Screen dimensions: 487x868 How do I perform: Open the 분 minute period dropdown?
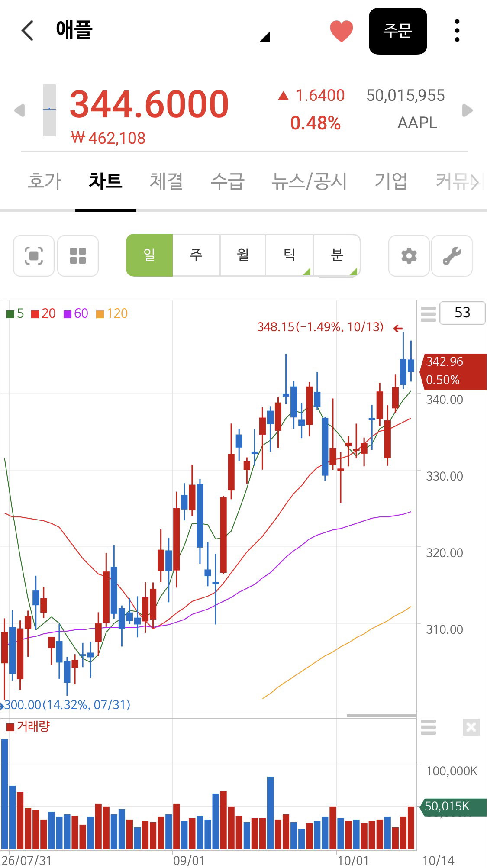click(337, 255)
